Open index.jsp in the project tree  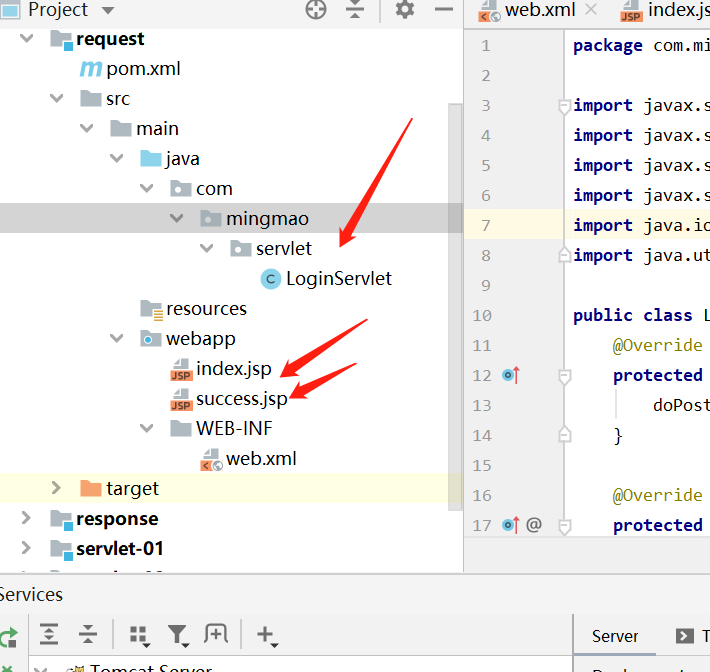pos(234,369)
